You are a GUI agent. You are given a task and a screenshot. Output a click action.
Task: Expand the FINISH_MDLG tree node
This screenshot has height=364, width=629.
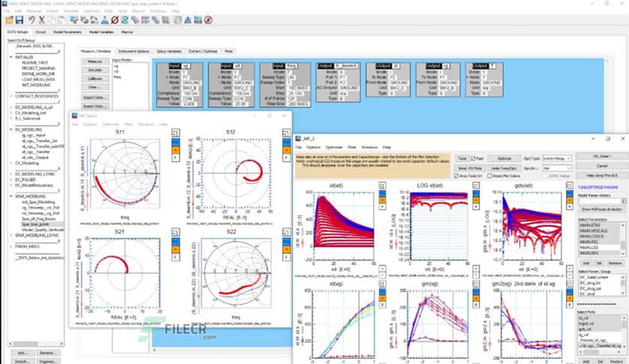[x=11, y=247]
